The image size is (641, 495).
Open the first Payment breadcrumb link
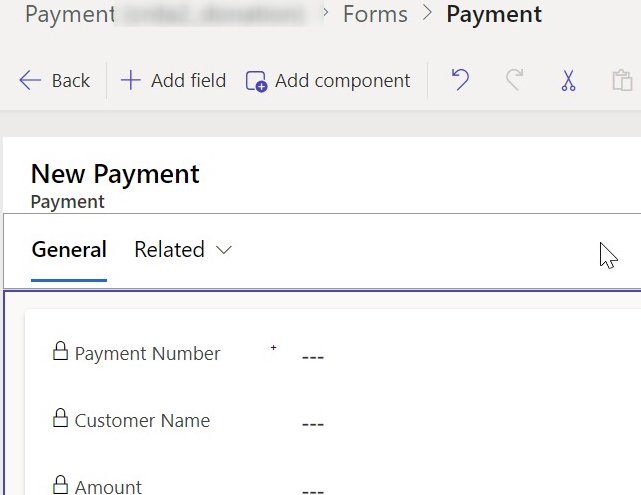70,15
